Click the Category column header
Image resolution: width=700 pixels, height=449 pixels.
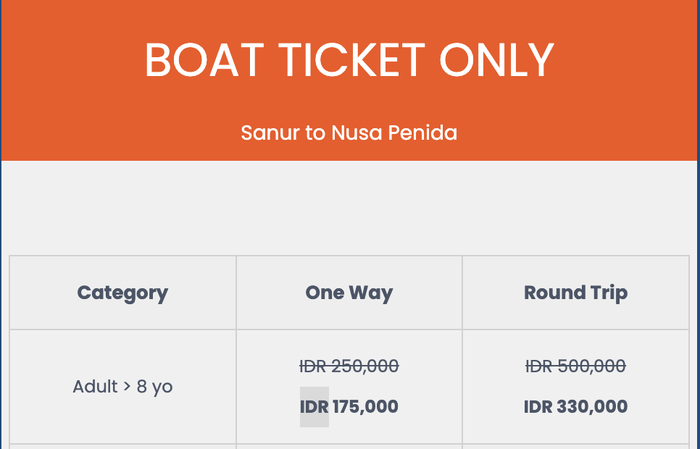[123, 293]
